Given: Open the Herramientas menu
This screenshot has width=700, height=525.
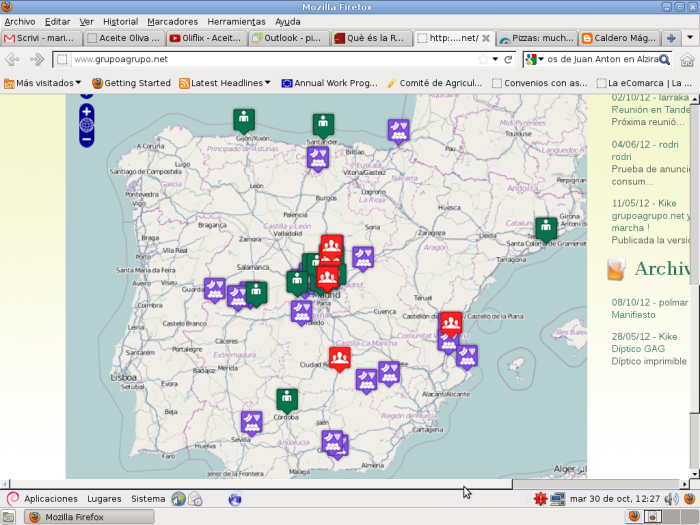Looking at the screenshot, I should click(x=236, y=21).
